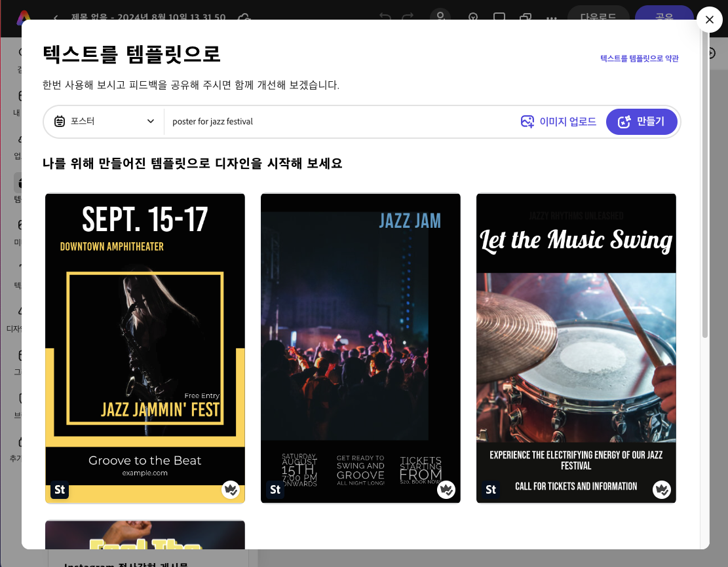The width and height of the screenshot is (728, 567).
Task: Click the location pin icon in header
Action: point(473,18)
